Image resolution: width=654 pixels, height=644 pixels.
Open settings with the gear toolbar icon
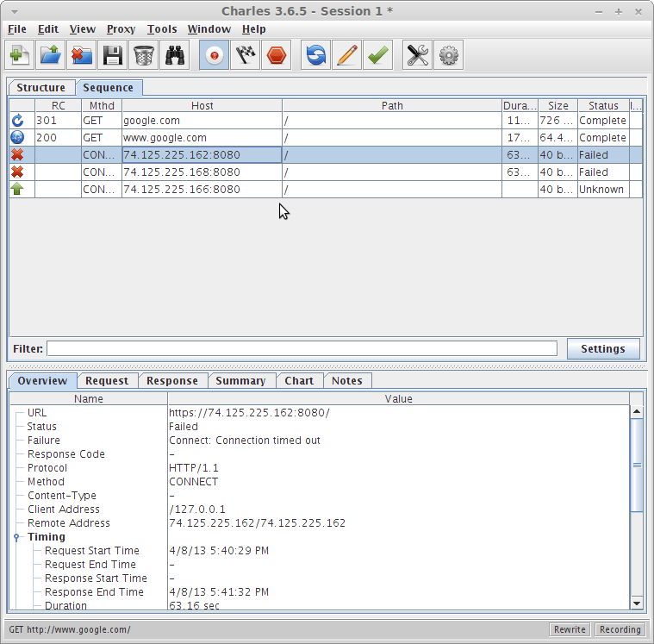coord(448,54)
